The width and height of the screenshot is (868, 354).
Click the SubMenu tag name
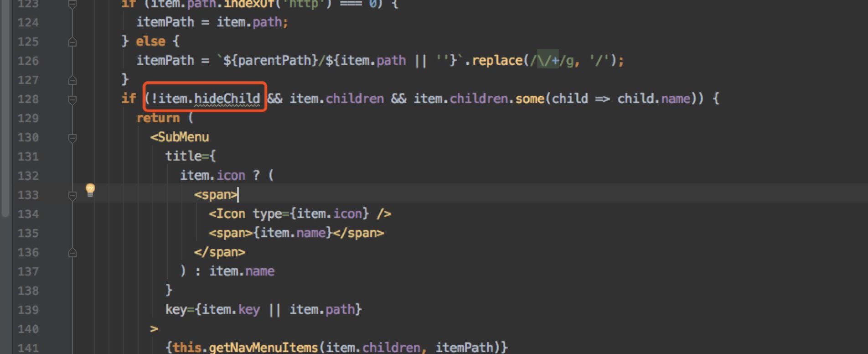point(183,137)
